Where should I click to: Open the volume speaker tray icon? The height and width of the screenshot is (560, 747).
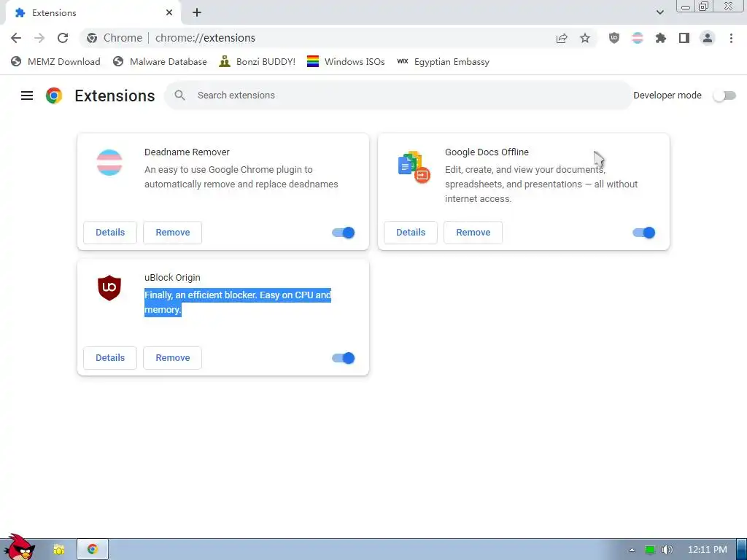point(667,550)
